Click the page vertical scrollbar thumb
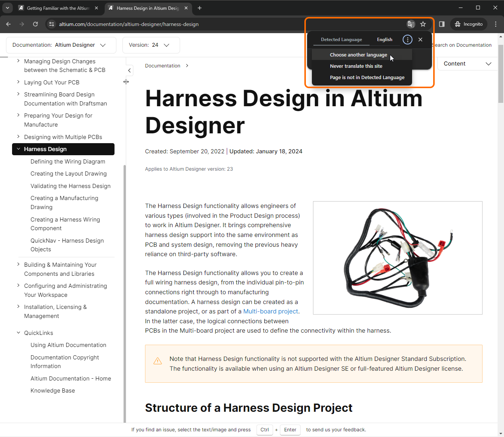This screenshot has height=437, width=504. (501, 73)
